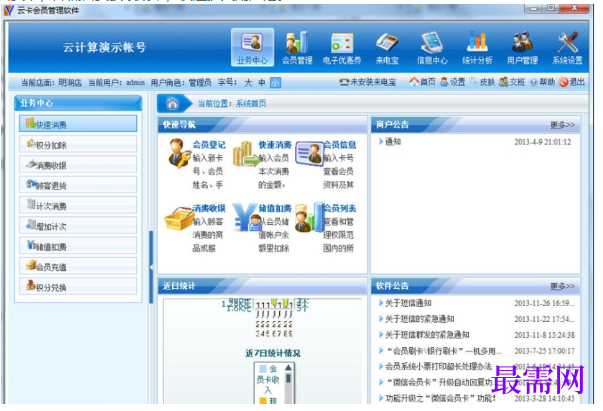This screenshot has width=603, height=411.
Task: Select 积分扣除 in the sidebar
Action: pyautogui.click(x=78, y=144)
